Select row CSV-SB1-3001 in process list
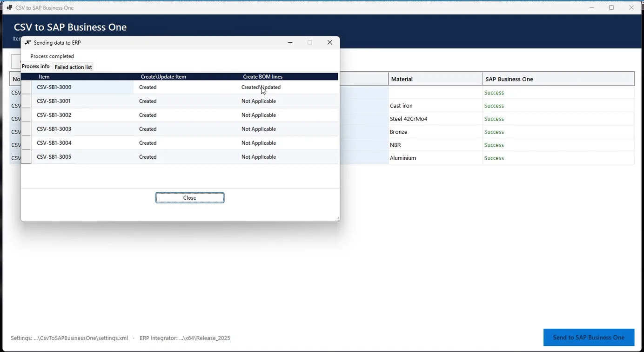This screenshot has width=644, height=352. pyautogui.click(x=180, y=101)
